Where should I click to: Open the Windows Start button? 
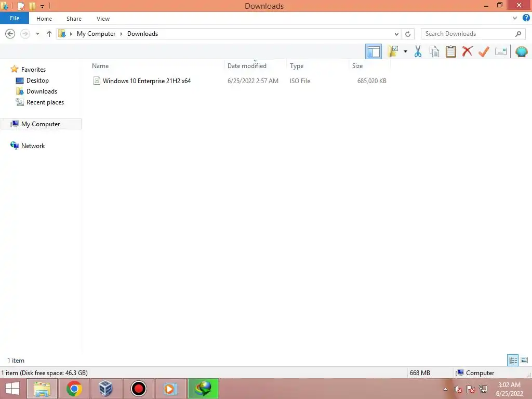[12, 389]
